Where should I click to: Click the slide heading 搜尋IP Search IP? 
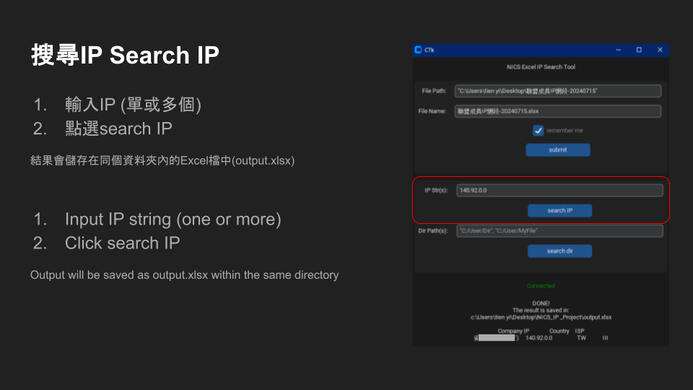(125, 55)
